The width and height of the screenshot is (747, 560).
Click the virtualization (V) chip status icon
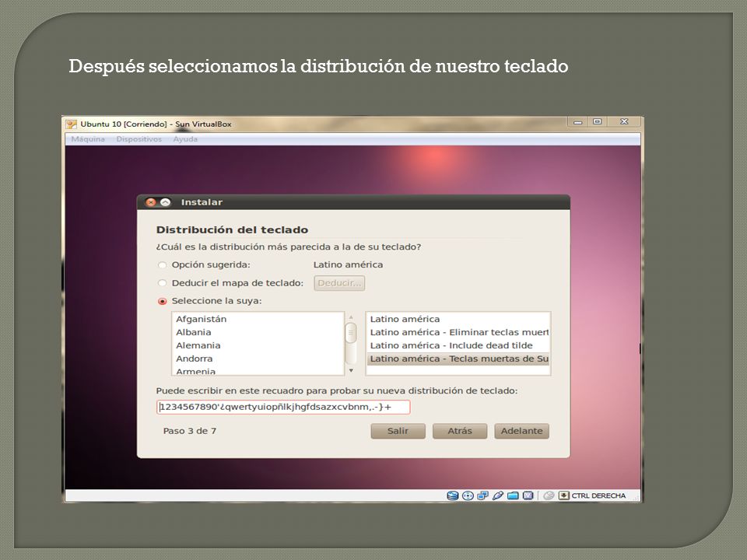coord(528,495)
